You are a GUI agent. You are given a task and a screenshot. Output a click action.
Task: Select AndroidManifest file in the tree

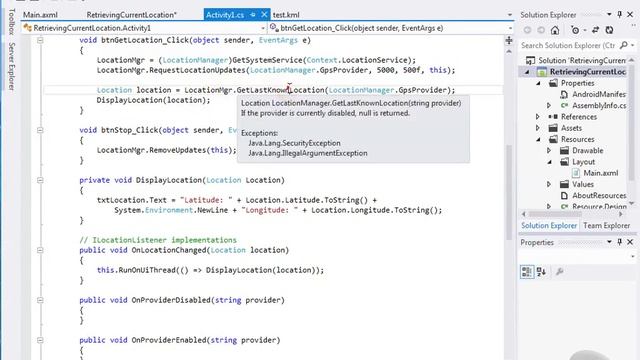(x=599, y=94)
